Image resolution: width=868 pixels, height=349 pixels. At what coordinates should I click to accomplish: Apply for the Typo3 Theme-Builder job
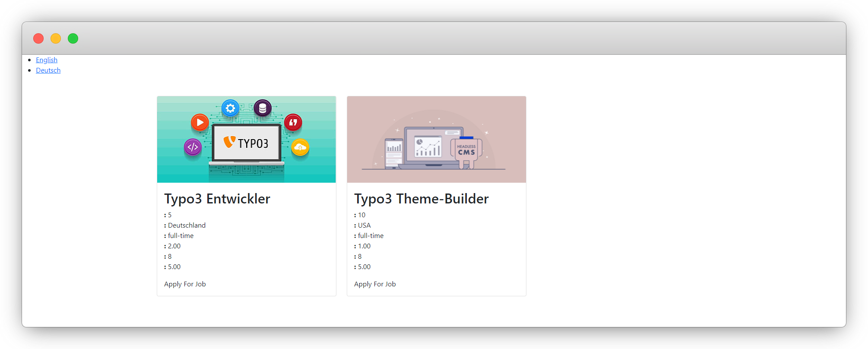click(375, 284)
